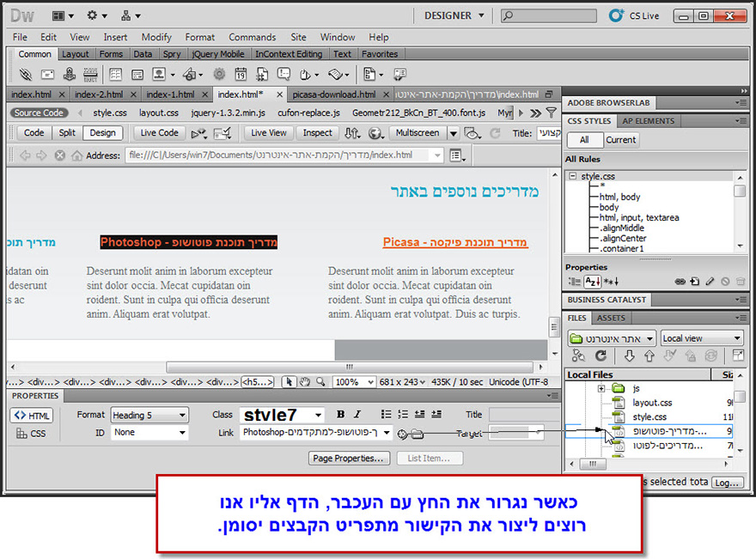The image size is (756, 559).
Task: Insert a Named Anchor
Action: click(70, 74)
